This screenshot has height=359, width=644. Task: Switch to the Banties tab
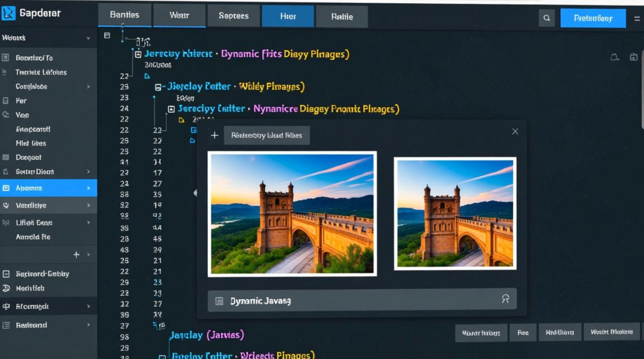coord(124,16)
